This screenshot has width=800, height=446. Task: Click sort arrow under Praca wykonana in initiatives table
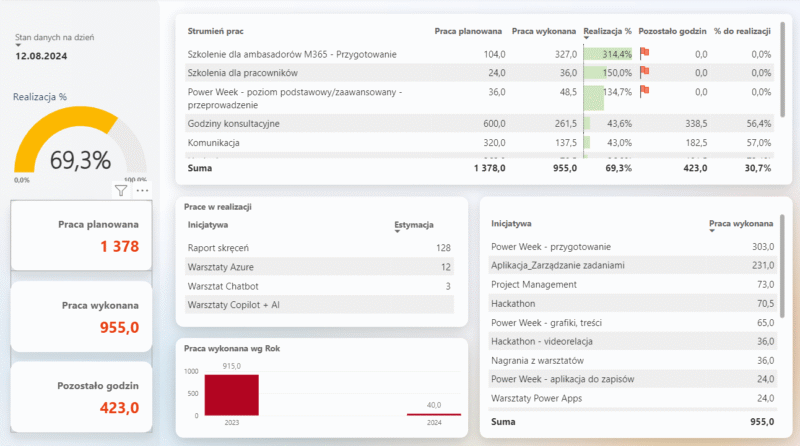click(x=712, y=230)
